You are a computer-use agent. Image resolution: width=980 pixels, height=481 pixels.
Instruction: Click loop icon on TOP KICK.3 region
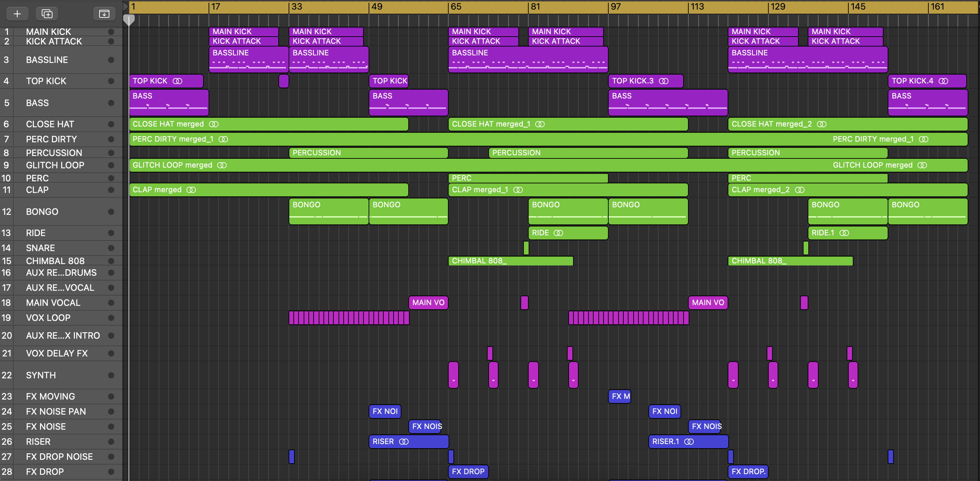coord(663,81)
